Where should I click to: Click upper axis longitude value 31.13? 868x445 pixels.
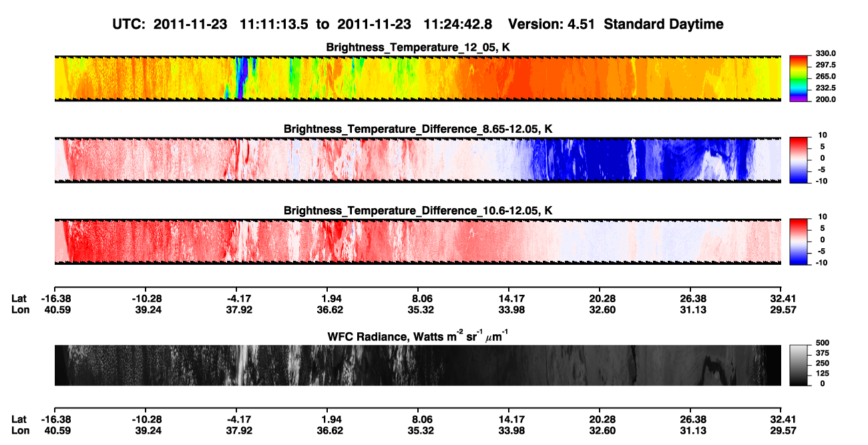(x=693, y=310)
